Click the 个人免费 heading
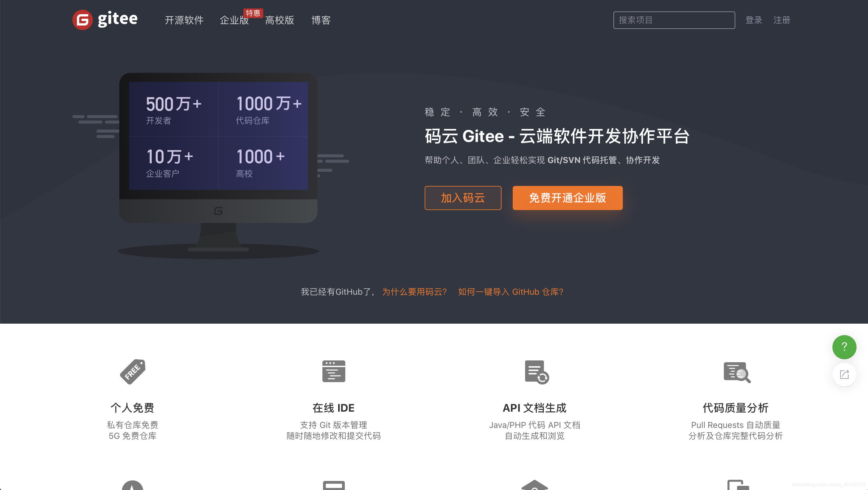Viewport: 868px width, 490px height. pyautogui.click(x=132, y=408)
